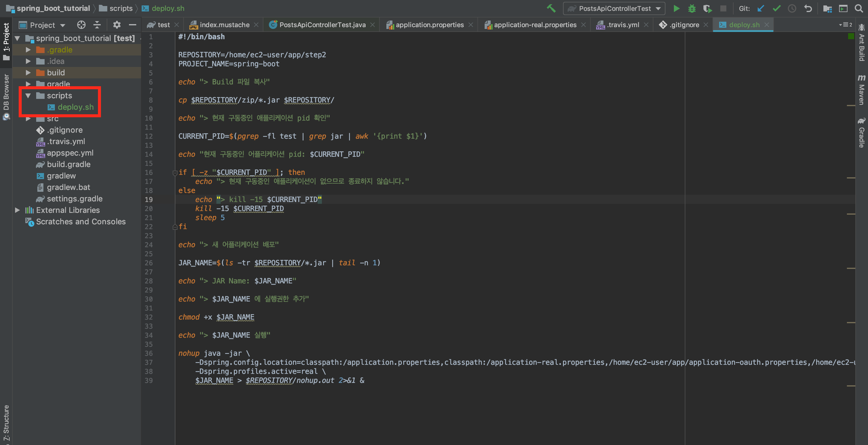
Task: Close the index.mustache editor tab
Action: 256,25
